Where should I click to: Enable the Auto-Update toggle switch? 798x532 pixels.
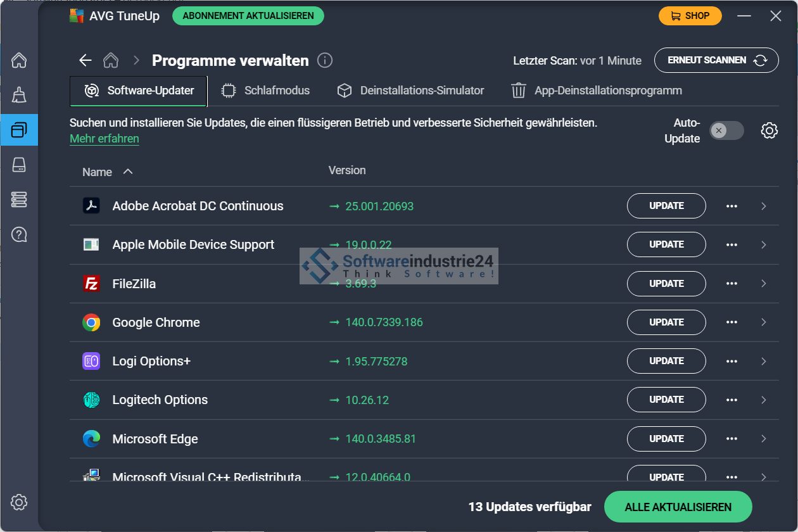tap(726, 130)
